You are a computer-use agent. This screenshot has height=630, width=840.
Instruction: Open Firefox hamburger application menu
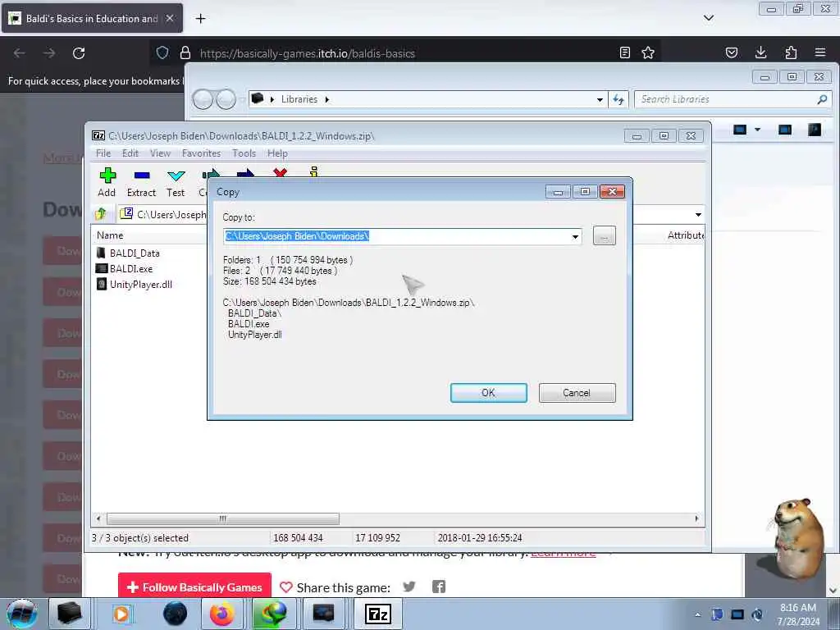click(x=820, y=52)
